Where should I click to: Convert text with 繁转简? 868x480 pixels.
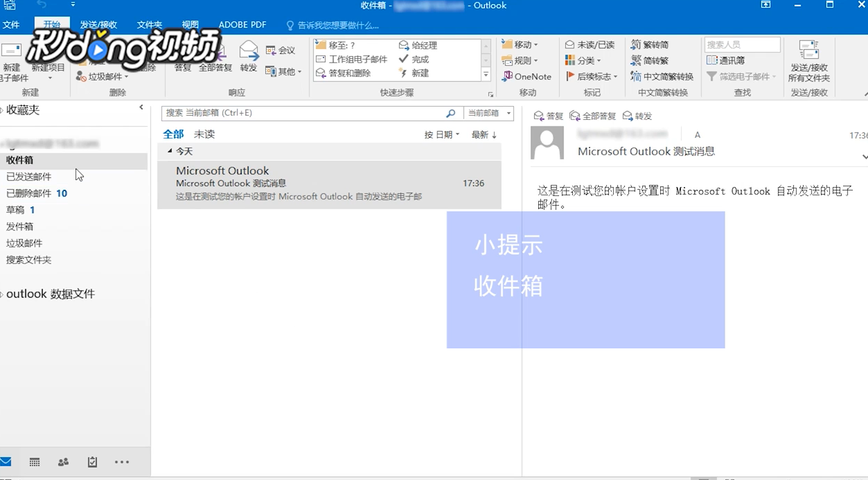650,44
